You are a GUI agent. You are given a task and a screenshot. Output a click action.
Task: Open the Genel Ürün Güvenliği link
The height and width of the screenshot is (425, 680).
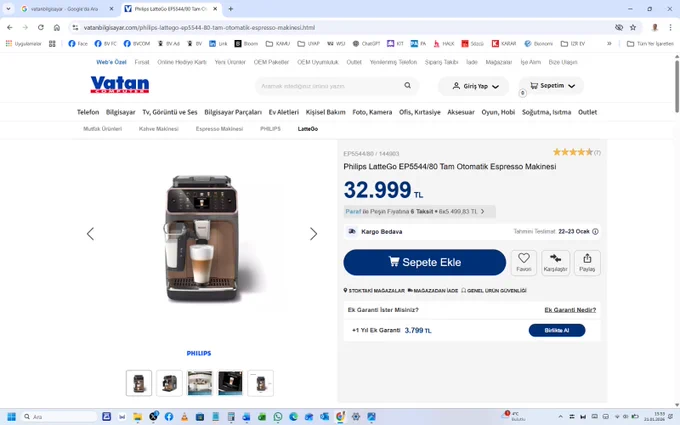[x=494, y=291]
